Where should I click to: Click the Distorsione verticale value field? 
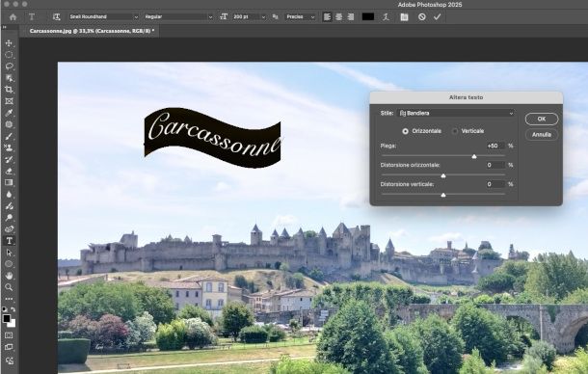point(495,184)
